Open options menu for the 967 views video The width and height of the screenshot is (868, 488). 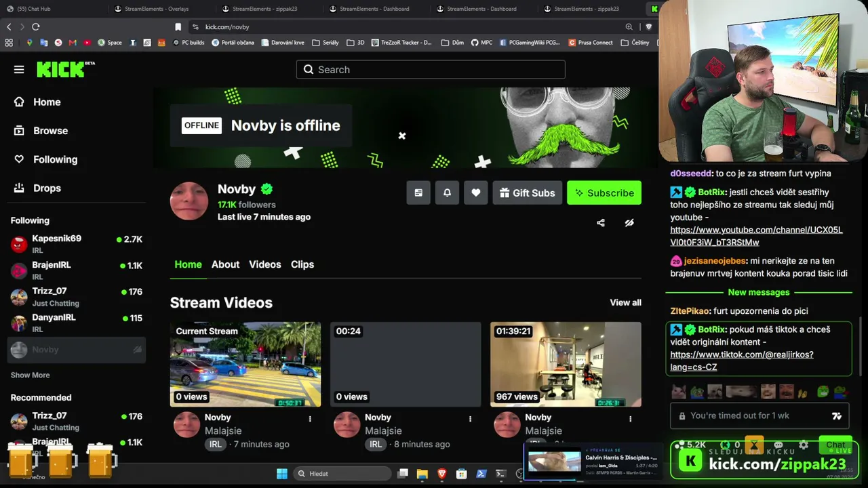coord(630,419)
